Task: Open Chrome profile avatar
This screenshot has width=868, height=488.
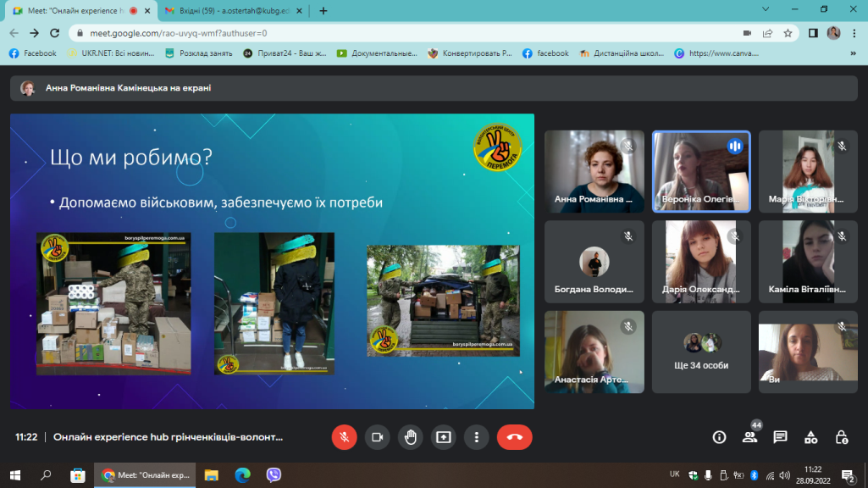Action: click(833, 33)
